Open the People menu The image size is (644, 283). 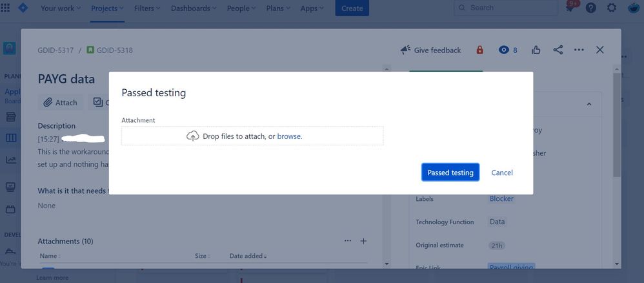(x=241, y=8)
